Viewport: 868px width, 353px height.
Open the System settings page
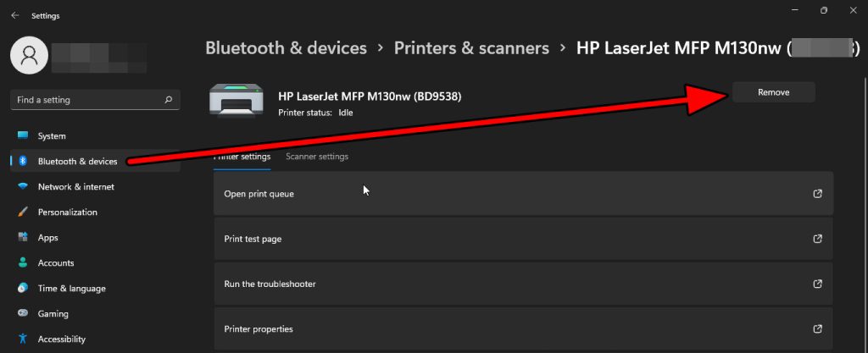coord(95,136)
